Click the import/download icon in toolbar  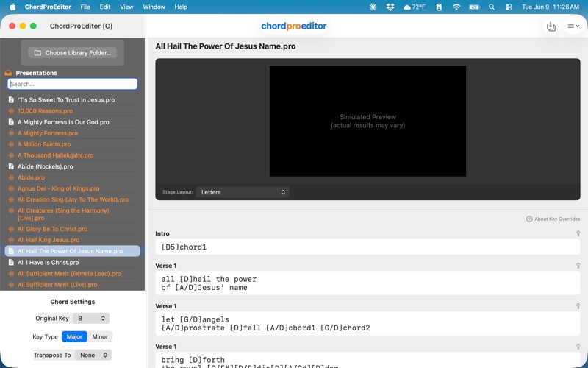pos(551,26)
